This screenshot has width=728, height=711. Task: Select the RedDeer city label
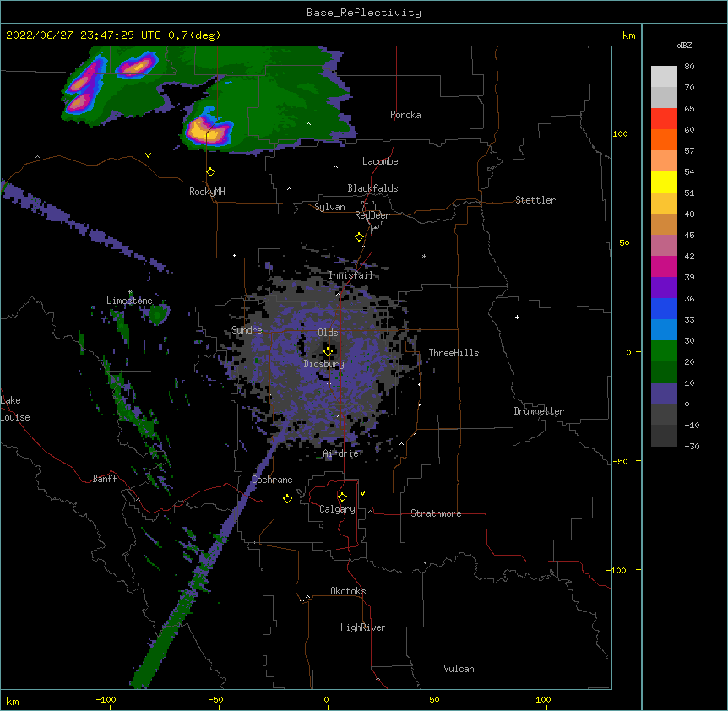point(372,215)
